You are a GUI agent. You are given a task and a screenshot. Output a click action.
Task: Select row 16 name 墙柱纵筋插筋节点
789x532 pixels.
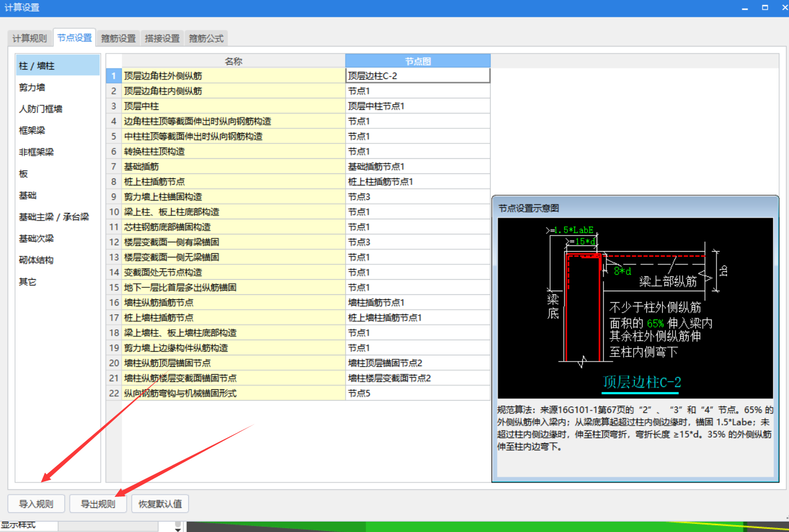[233, 302]
